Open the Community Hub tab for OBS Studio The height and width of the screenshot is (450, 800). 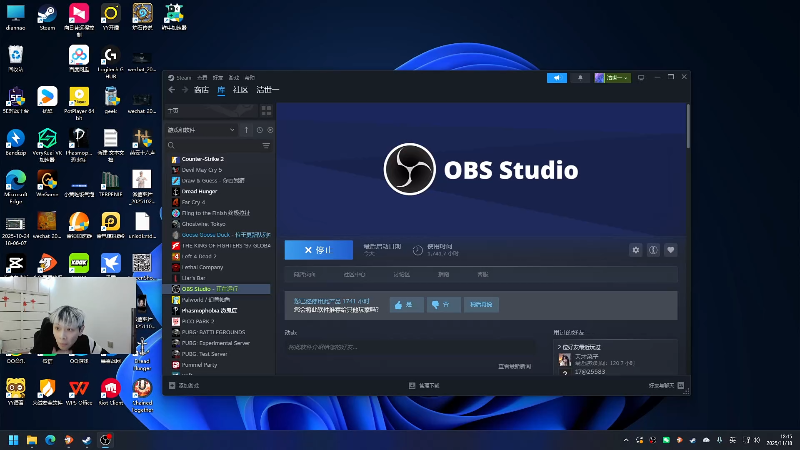tap(355, 274)
